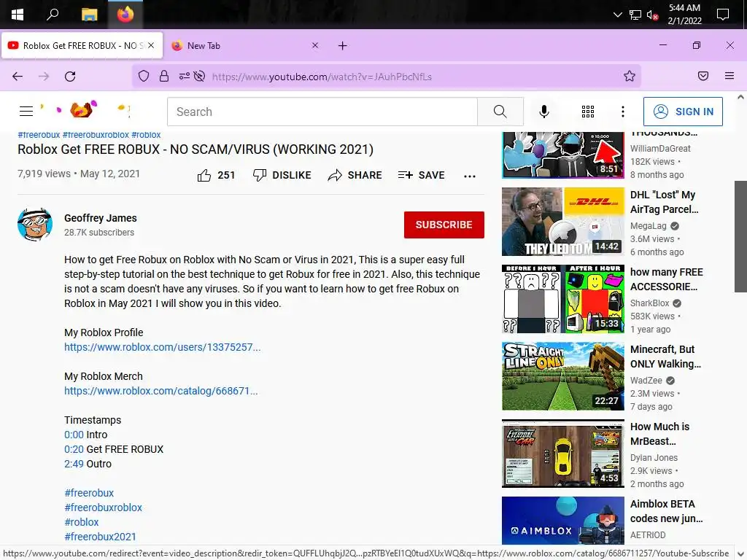Open the Aimblox BETA codes thumbnail
This screenshot has height=560, width=747.
[x=563, y=521]
